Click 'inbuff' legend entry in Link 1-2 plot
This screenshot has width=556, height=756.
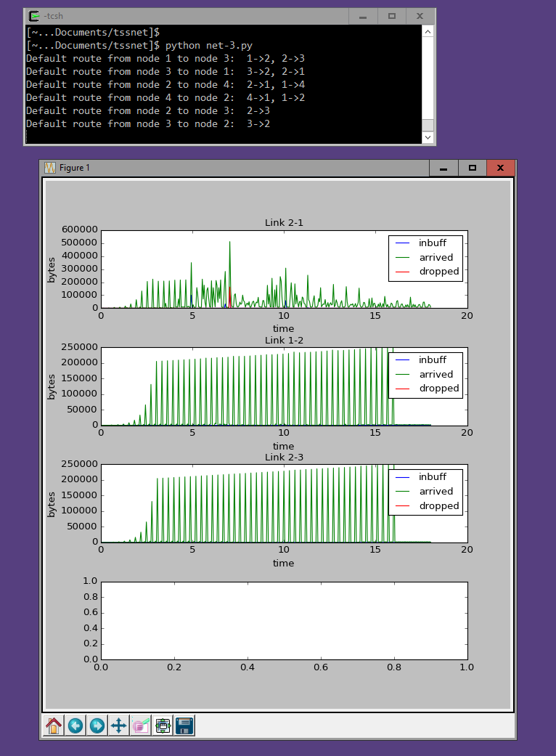click(432, 360)
